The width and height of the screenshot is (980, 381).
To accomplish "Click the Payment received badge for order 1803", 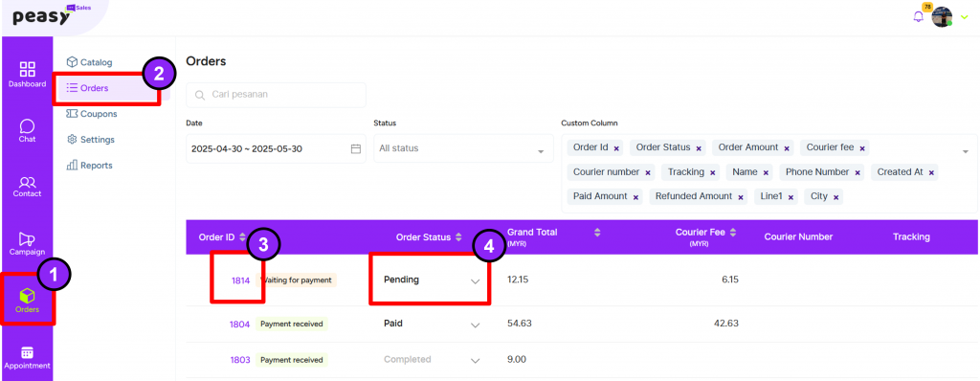I will [x=292, y=360].
